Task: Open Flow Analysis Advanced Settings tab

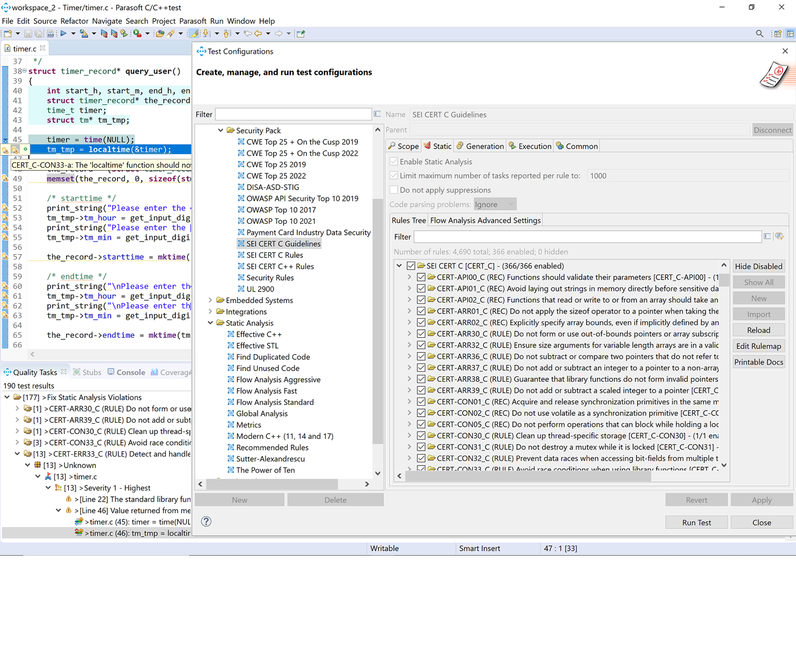Action: (x=485, y=220)
